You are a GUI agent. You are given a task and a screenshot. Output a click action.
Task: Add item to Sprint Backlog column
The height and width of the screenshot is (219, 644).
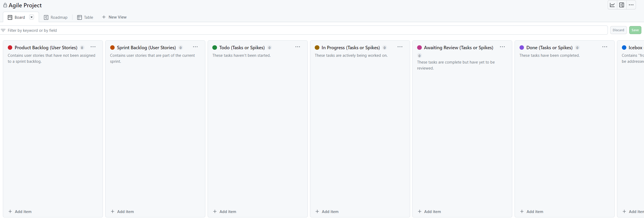(122, 211)
